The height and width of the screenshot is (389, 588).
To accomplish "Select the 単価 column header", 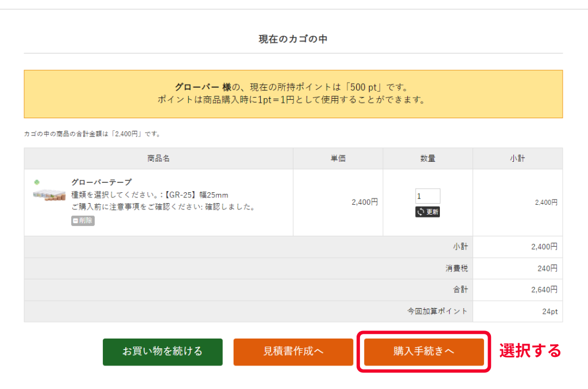I will click(x=338, y=158).
